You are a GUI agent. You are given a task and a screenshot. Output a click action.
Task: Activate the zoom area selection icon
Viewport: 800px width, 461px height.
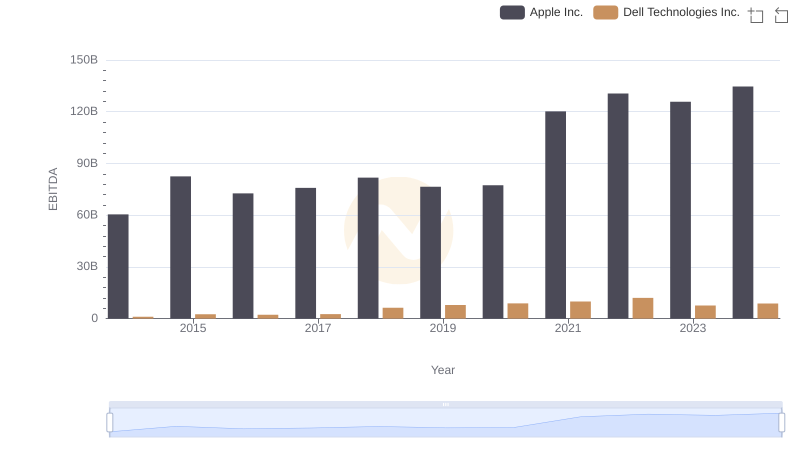pos(756,15)
